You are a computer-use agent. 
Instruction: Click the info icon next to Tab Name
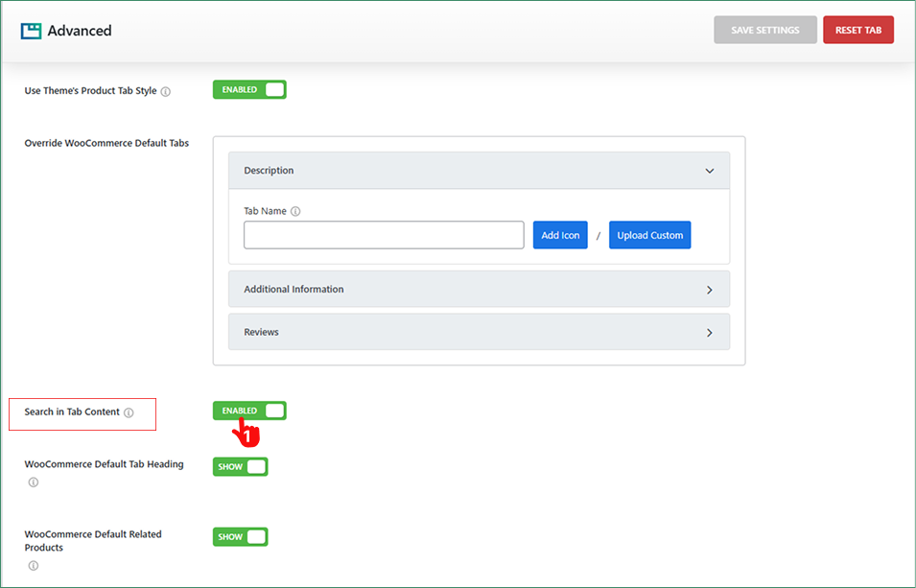[295, 212]
